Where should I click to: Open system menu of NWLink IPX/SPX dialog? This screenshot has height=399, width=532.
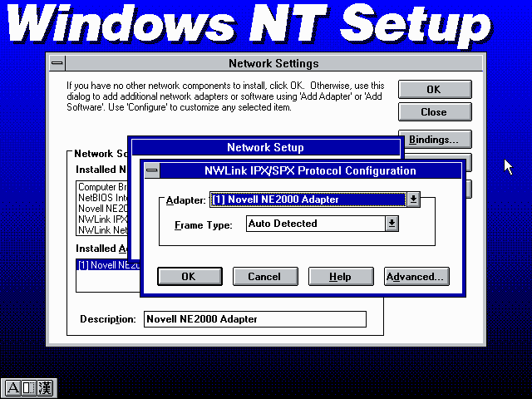[152, 170]
